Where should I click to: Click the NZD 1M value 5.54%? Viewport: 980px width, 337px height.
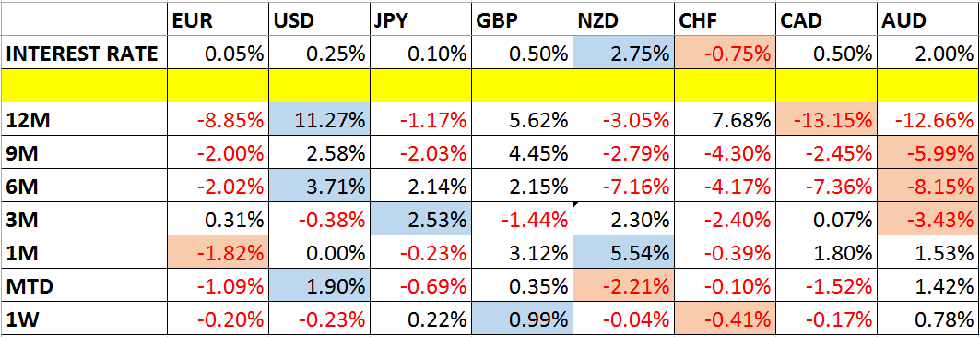point(623,252)
